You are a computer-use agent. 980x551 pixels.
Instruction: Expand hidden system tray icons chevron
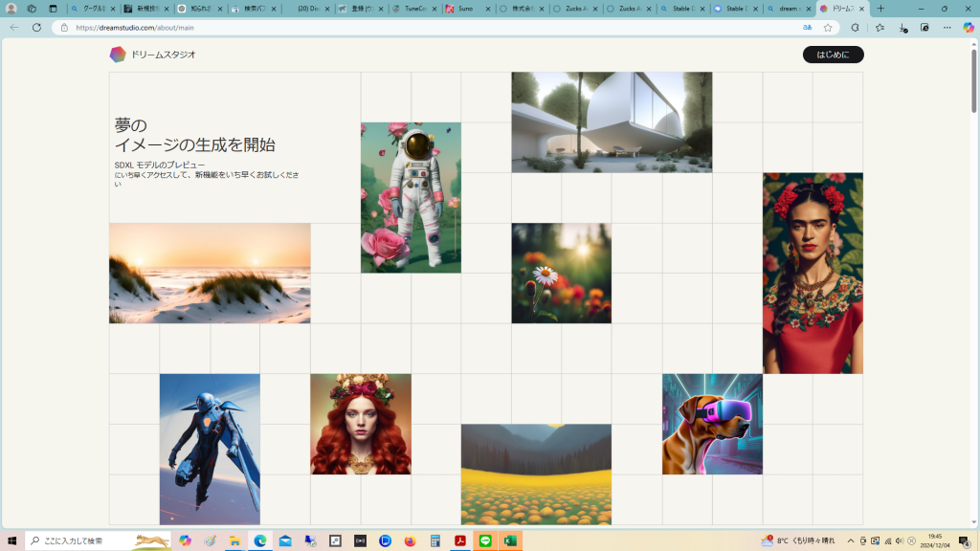click(x=850, y=540)
